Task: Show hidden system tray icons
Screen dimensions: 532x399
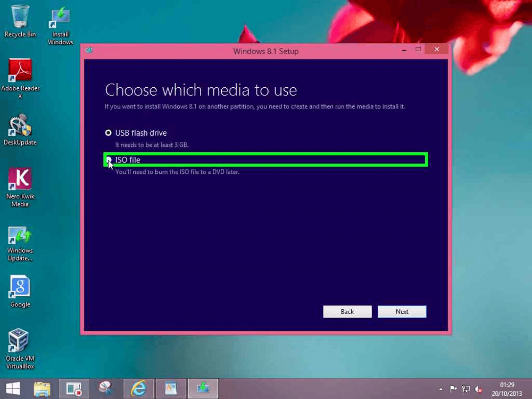Action: (x=440, y=389)
